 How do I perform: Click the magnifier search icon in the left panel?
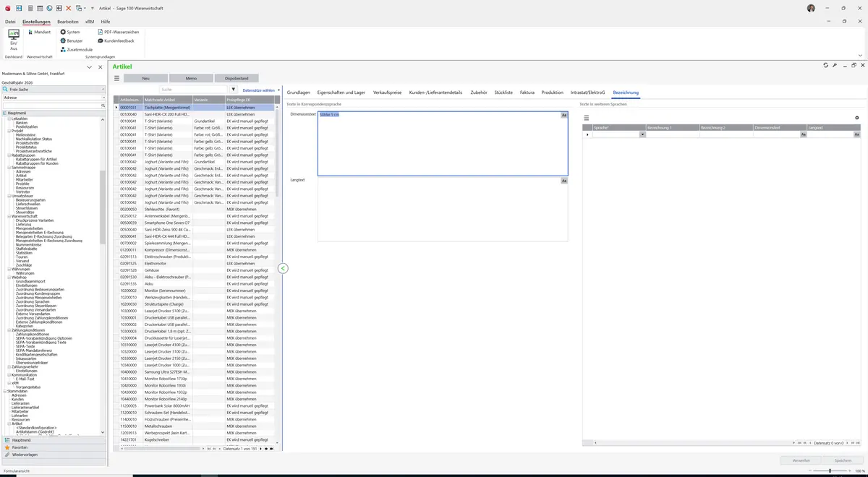coord(103,106)
